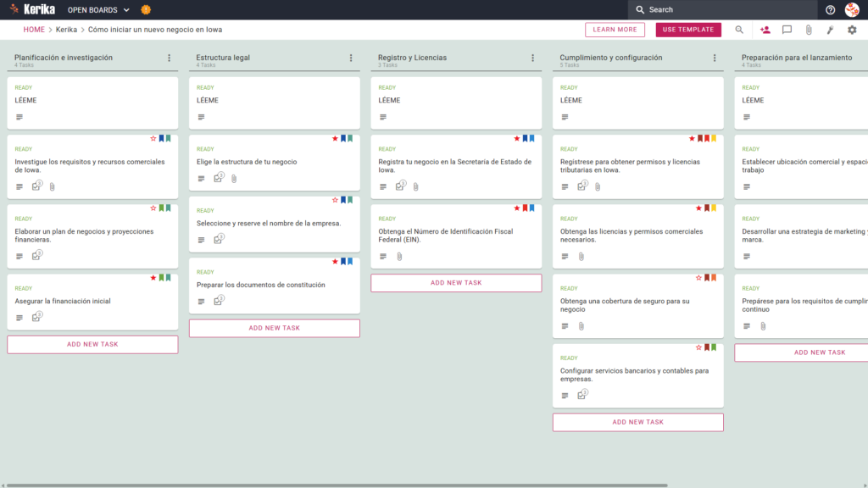
Task: Add new task in Planificación e investigación
Action: [92, 344]
